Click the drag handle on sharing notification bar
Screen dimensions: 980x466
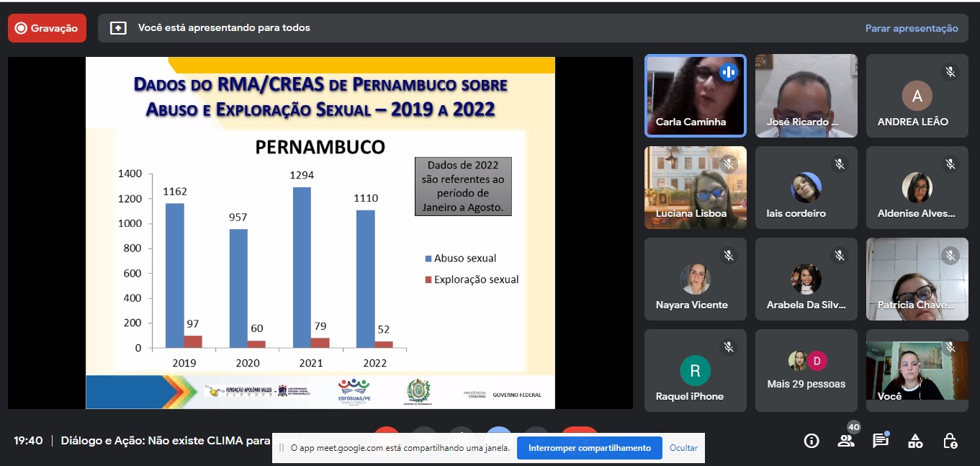pyautogui.click(x=282, y=448)
